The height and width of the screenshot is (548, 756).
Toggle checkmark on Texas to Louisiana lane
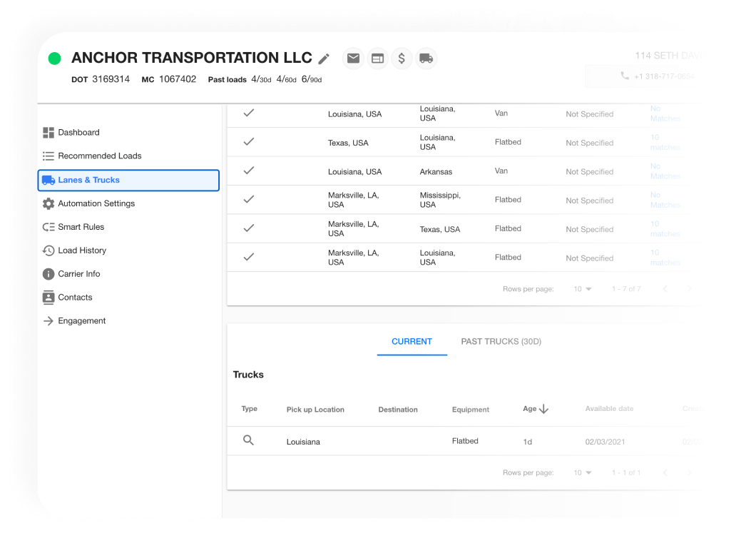coord(248,142)
